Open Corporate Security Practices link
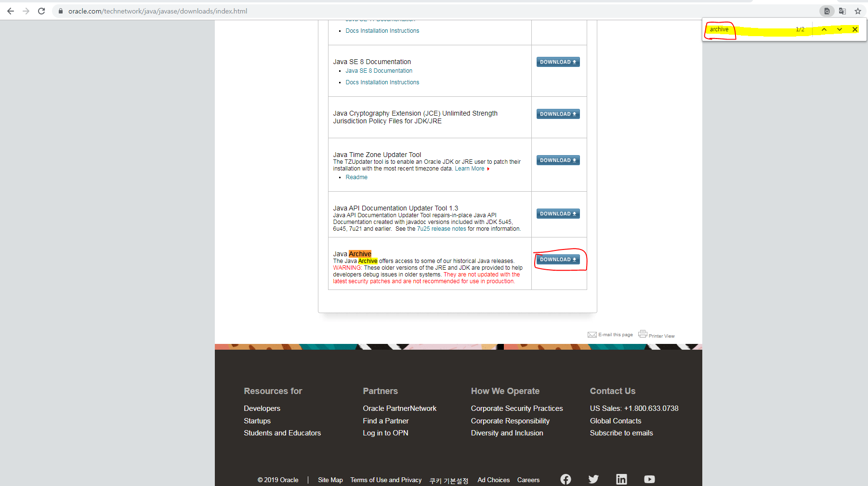This screenshot has width=868, height=486. (517, 408)
